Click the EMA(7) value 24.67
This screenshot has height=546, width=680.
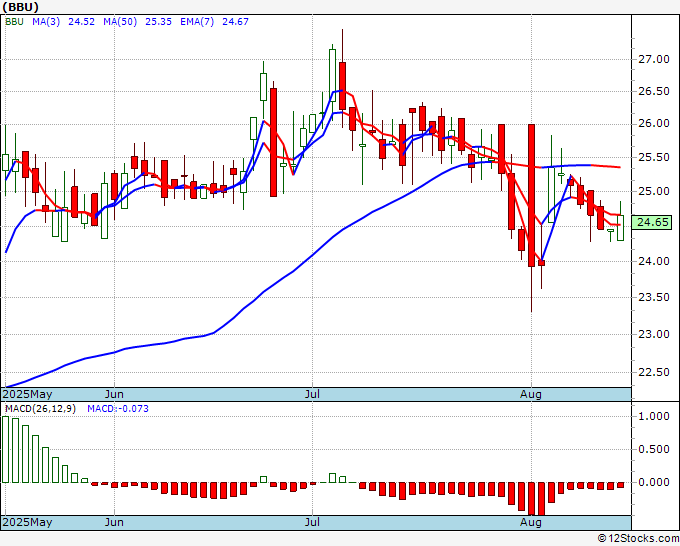coord(235,22)
